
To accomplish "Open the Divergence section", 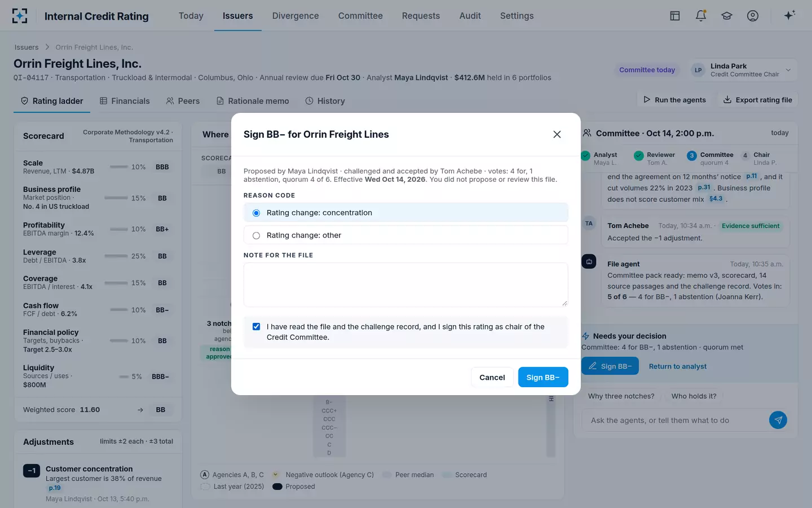I will (x=295, y=16).
